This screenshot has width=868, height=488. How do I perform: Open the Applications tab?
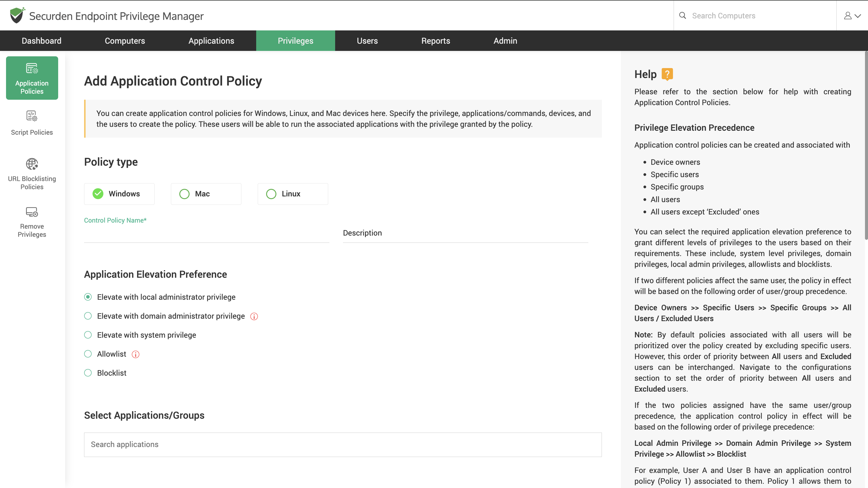click(211, 41)
